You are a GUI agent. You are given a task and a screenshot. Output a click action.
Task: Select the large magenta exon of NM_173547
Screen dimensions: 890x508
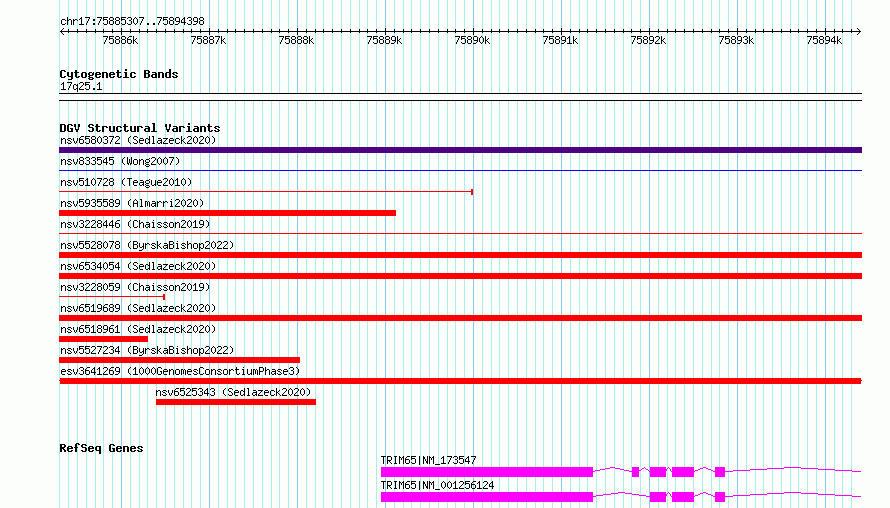click(x=487, y=472)
